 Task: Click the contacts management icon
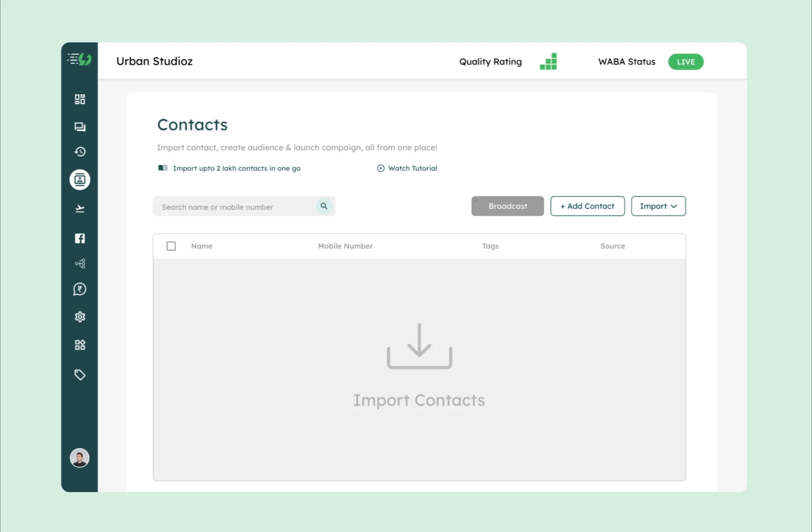coord(80,180)
